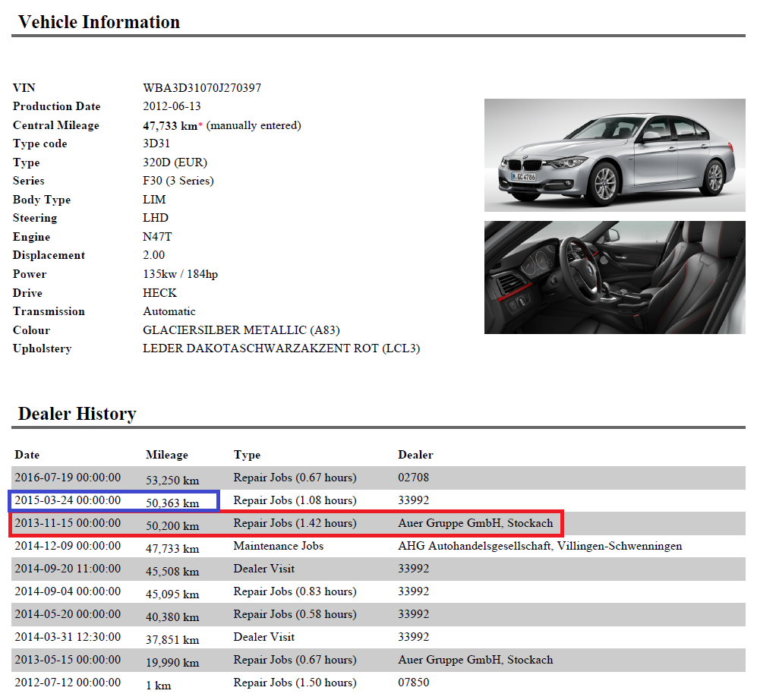Click the power value 135kw / 184hp

[x=180, y=274]
